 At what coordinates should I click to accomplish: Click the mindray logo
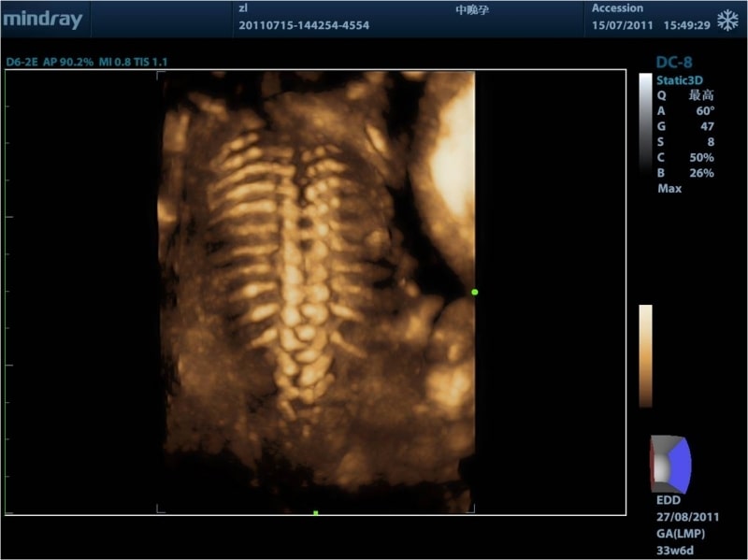coord(43,20)
